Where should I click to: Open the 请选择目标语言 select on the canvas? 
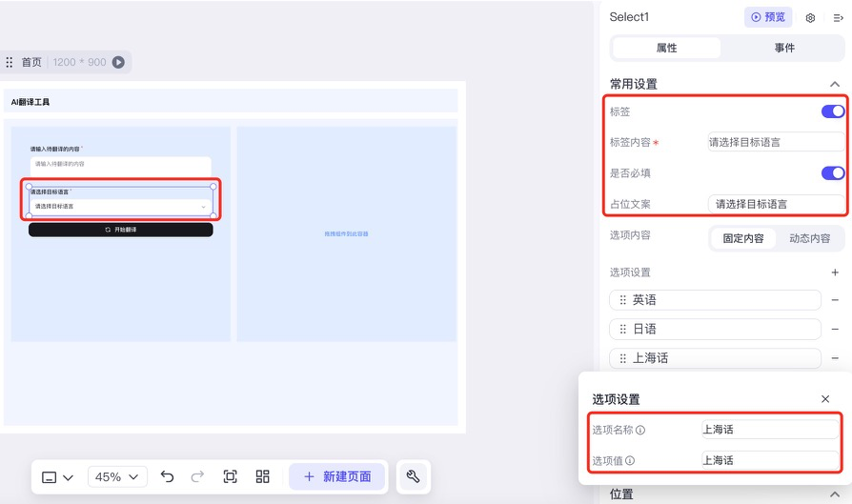(x=121, y=207)
